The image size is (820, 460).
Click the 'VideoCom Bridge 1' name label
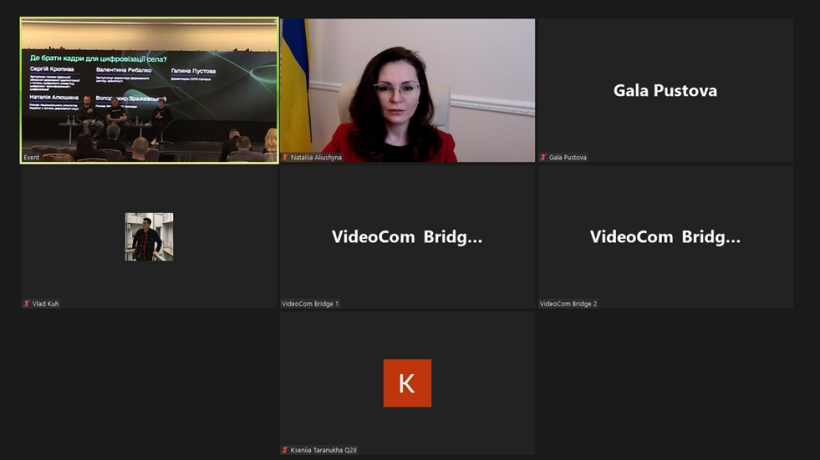310,304
